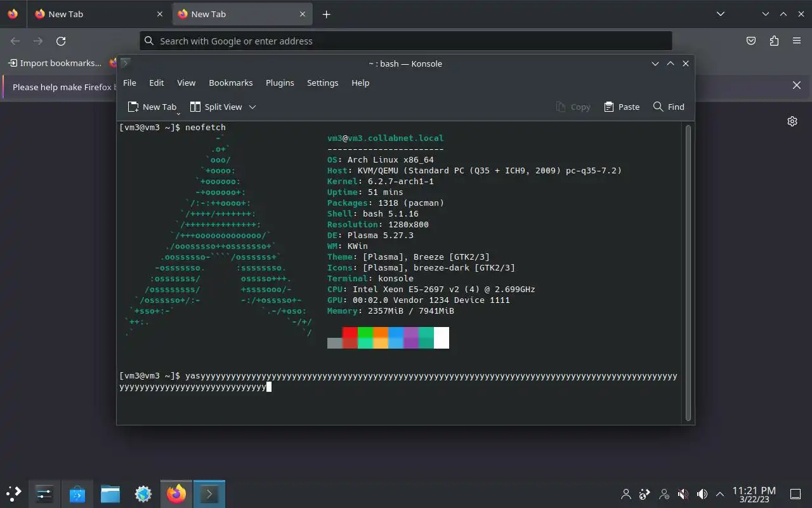Click the globe with arrow tray icon
The image size is (812, 508).
645,494
